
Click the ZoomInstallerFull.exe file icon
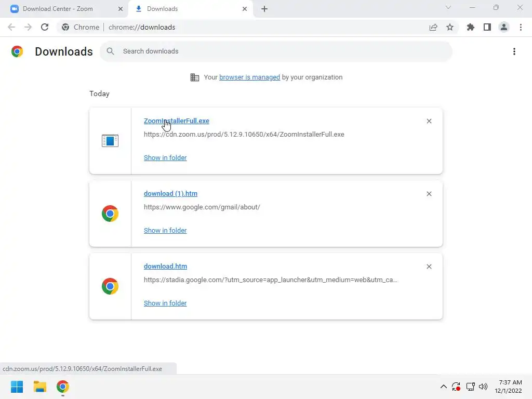[110, 141]
